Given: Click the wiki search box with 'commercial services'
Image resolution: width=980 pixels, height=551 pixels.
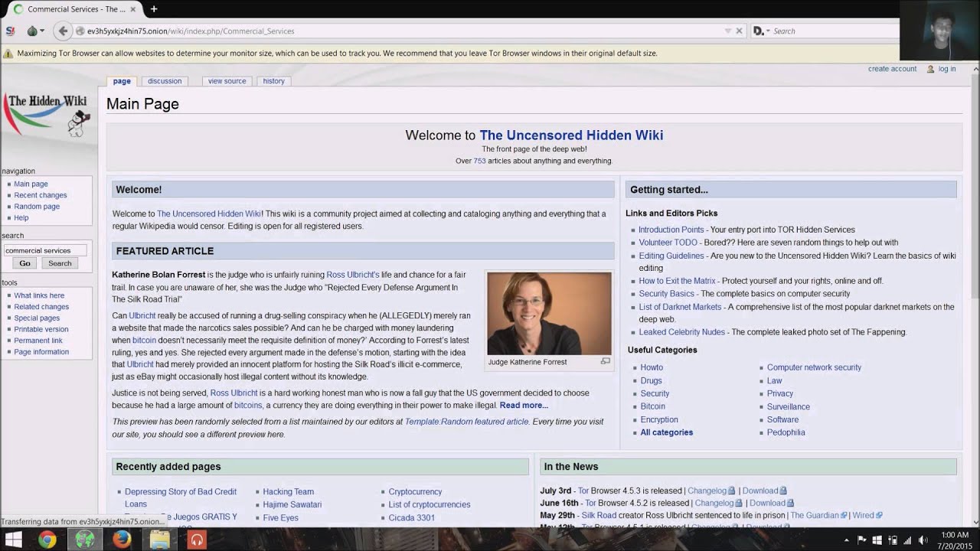Looking at the screenshot, I should 44,250.
